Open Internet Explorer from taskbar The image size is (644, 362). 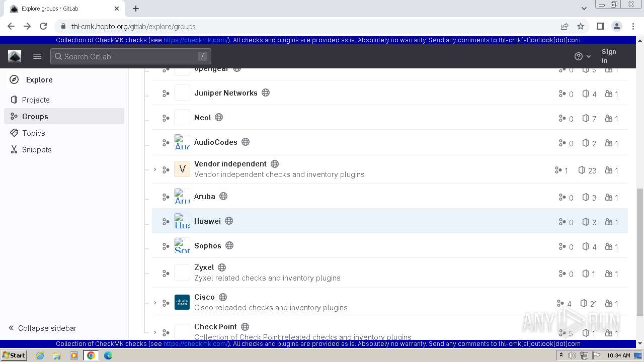click(40, 355)
